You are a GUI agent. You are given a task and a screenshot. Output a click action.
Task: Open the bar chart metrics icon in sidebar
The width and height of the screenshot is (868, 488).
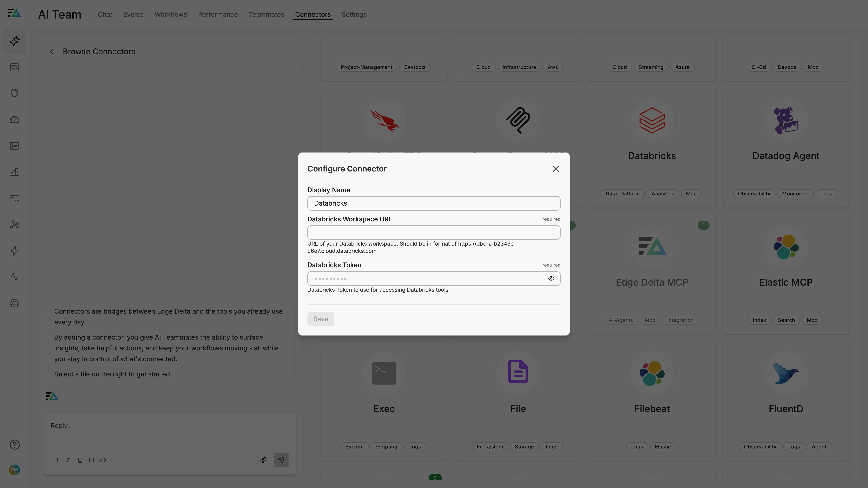click(14, 172)
